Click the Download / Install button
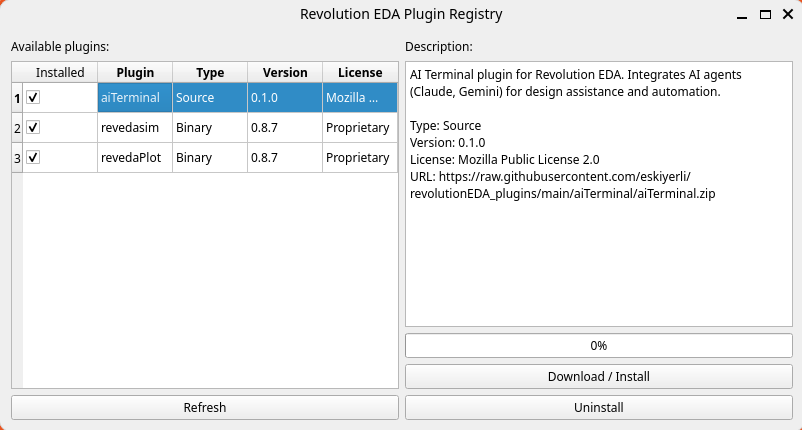 598,377
